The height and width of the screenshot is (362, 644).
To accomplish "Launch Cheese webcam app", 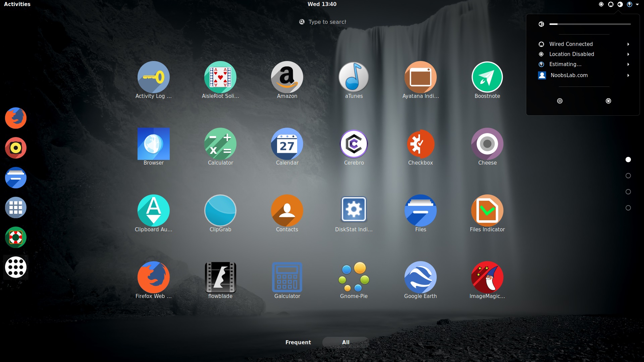I will [487, 147].
